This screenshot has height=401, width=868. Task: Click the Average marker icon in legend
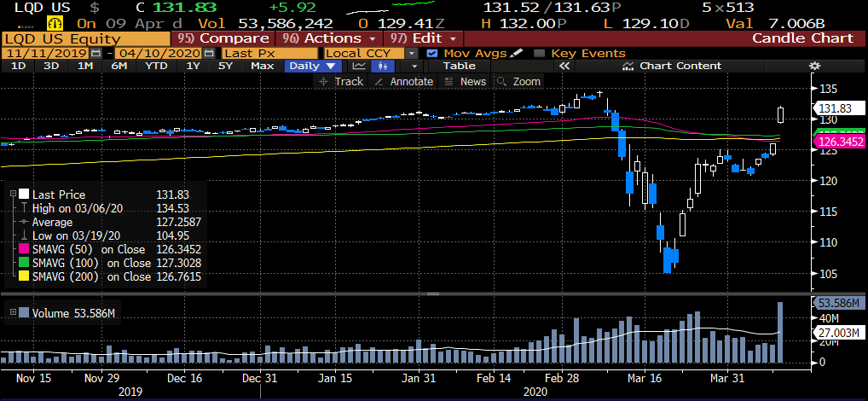click(x=23, y=222)
